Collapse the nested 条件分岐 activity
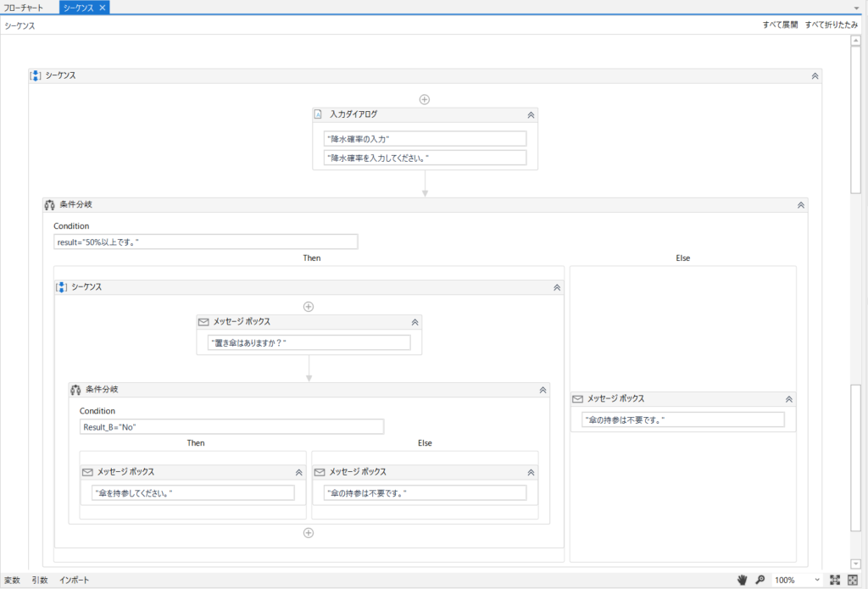Viewport: 868px width, 589px height. (543, 390)
